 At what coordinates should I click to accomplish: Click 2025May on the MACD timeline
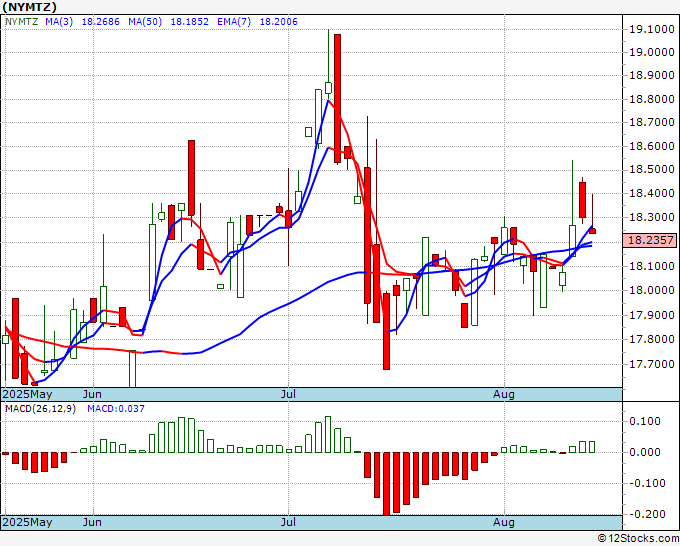click(27, 522)
